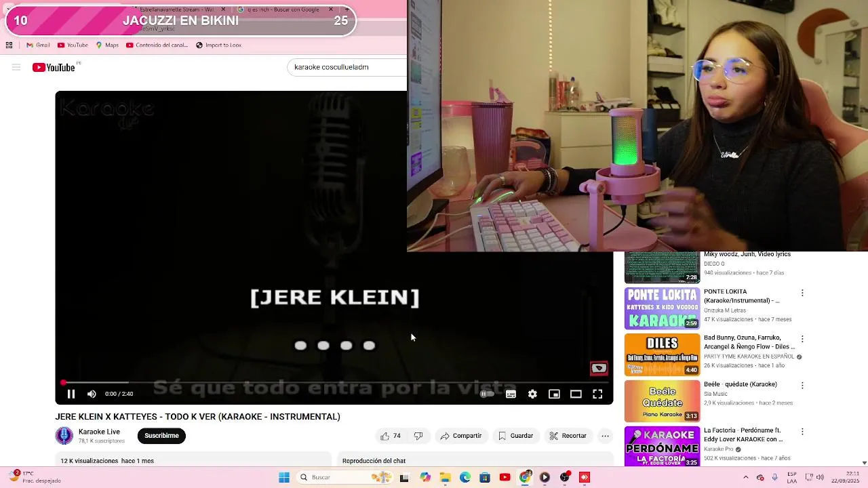Switch to theater mode
Screen dimensions: 868x488
point(576,394)
